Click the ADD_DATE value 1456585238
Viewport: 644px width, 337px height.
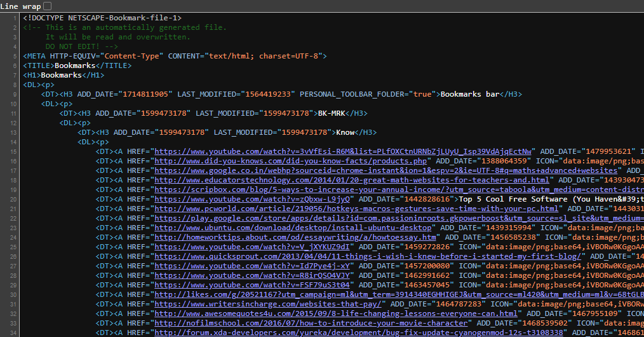tap(513, 237)
